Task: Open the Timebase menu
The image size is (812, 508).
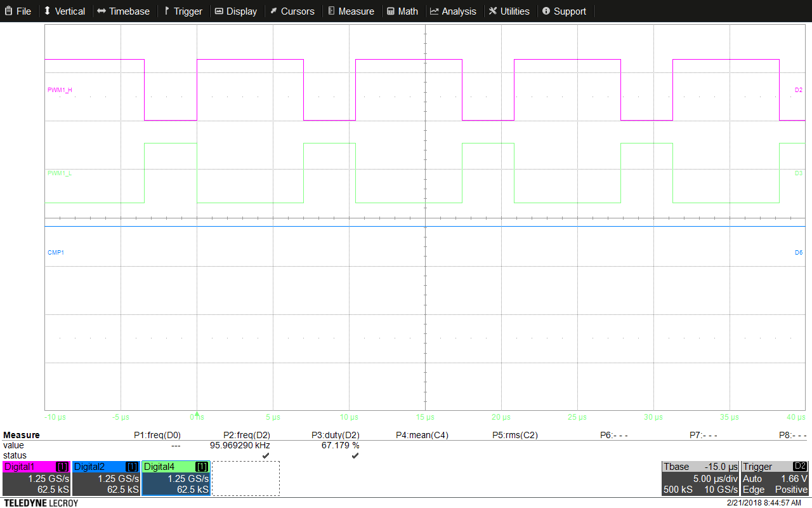Action: tap(124, 11)
